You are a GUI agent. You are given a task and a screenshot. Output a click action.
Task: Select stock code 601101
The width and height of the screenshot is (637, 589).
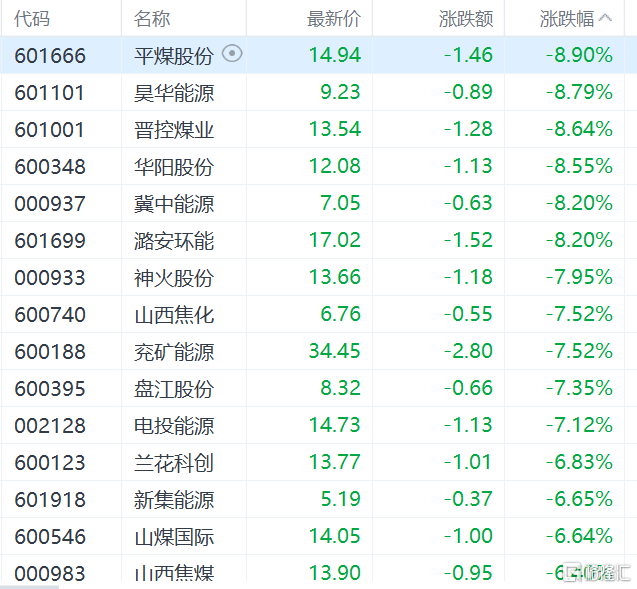(x=49, y=93)
